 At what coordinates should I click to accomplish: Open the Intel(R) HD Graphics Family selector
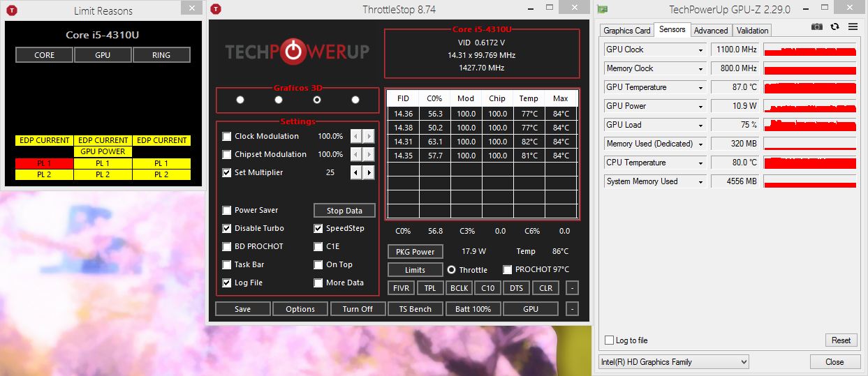(674, 362)
